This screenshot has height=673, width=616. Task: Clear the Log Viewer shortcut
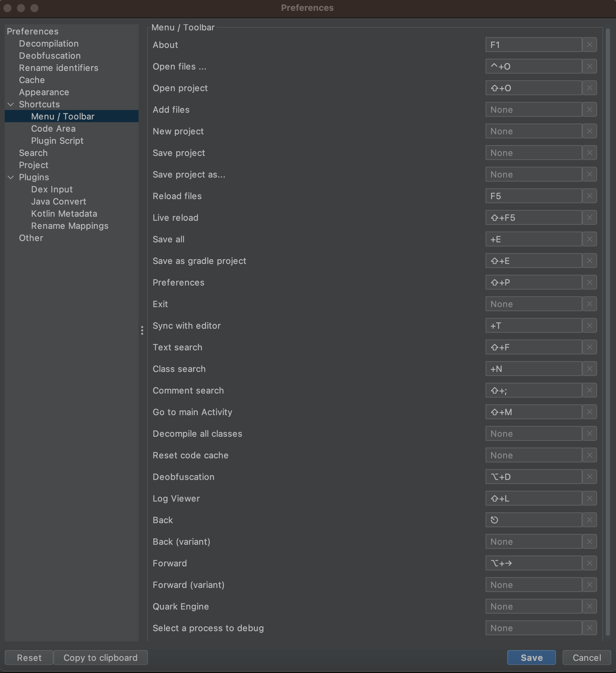tap(589, 498)
